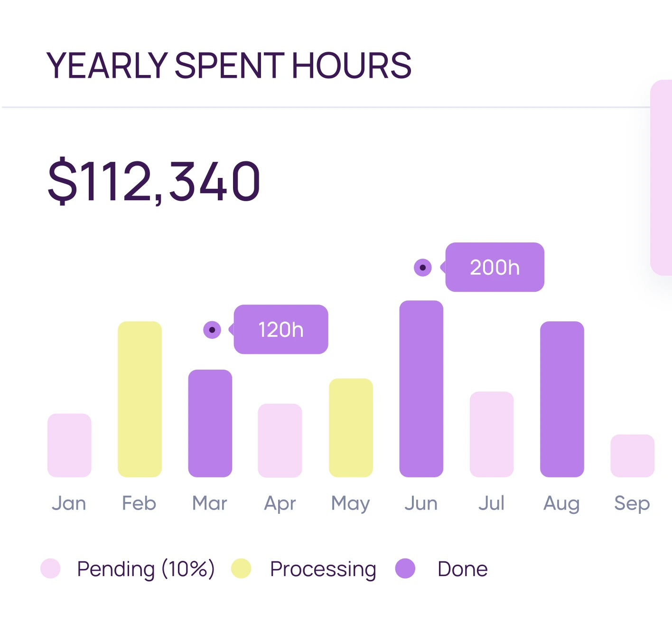Click the marker dot beside 120h

tap(212, 330)
